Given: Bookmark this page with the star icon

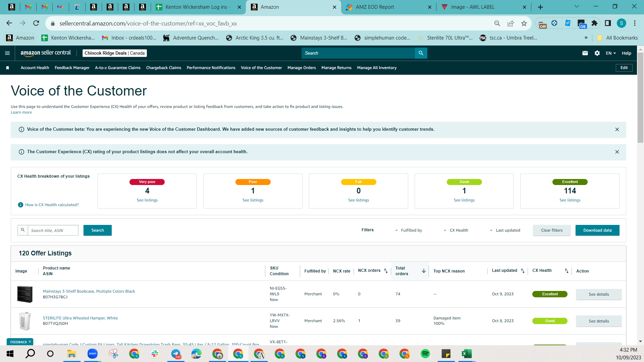Looking at the screenshot, I should [524, 23].
